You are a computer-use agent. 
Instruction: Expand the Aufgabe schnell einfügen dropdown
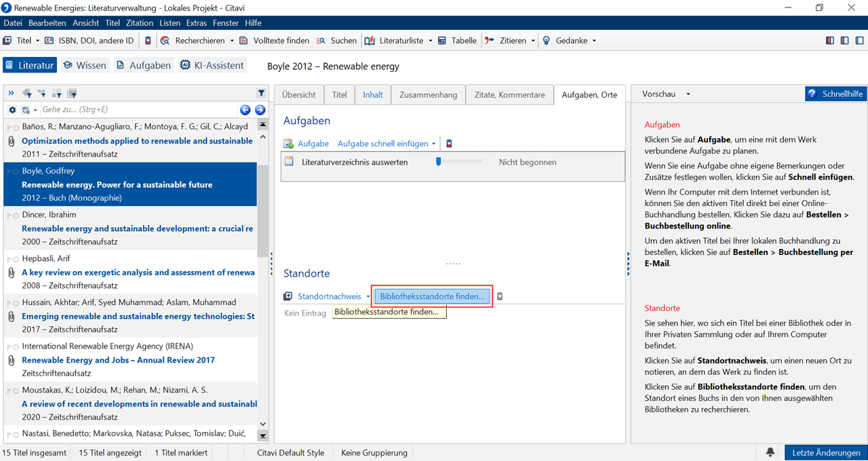tap(434, 144)
